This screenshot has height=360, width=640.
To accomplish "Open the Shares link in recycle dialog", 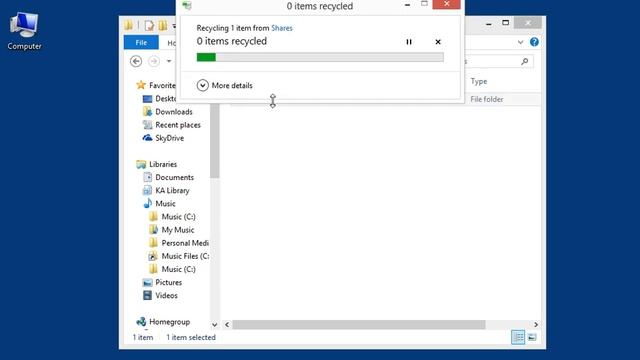I will pos(282,28).
